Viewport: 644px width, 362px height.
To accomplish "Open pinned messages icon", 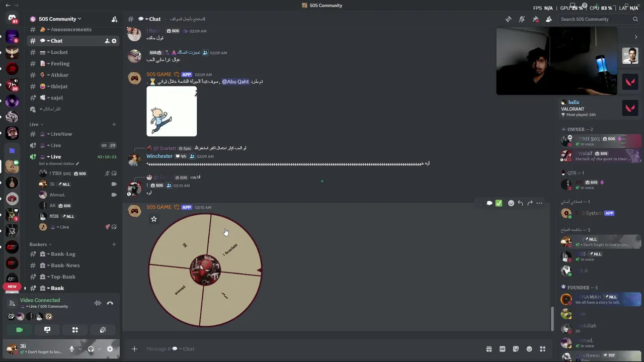I will click(x=535, y=19).
